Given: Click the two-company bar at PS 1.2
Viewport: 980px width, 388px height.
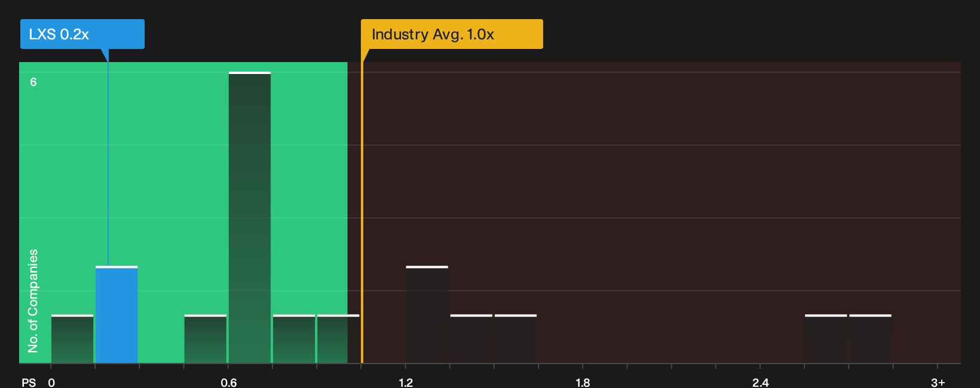Looking at the screenshot, I should [x=427, y=315].
